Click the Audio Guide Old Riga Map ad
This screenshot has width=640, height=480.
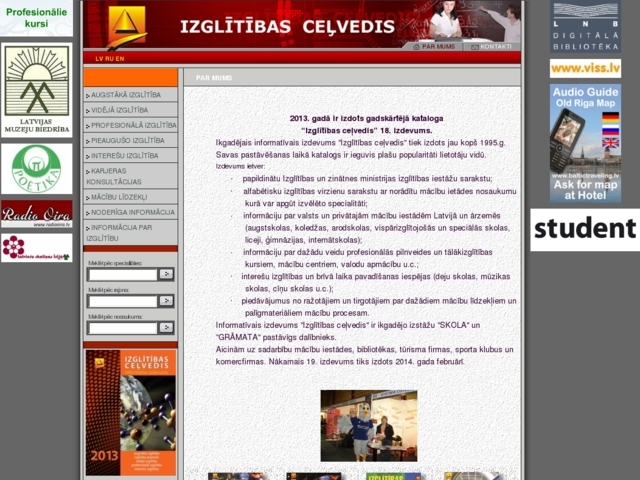click(x=585, y=143)
